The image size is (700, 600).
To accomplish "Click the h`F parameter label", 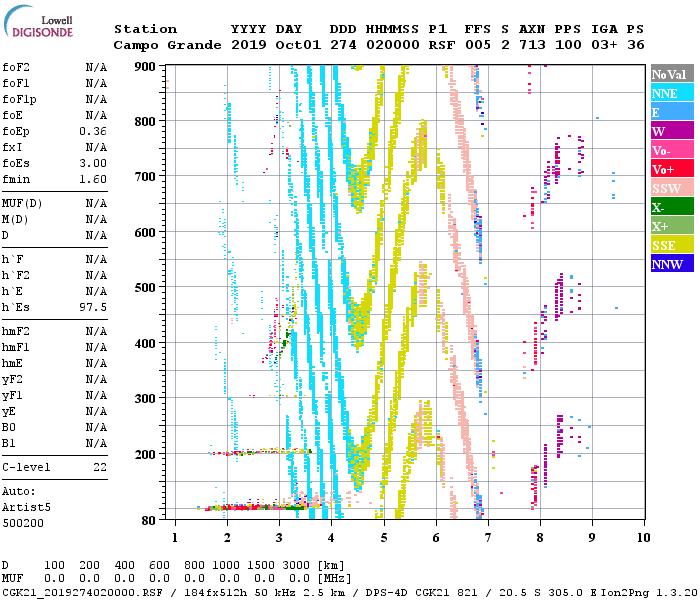I will [x=12, y=259].
